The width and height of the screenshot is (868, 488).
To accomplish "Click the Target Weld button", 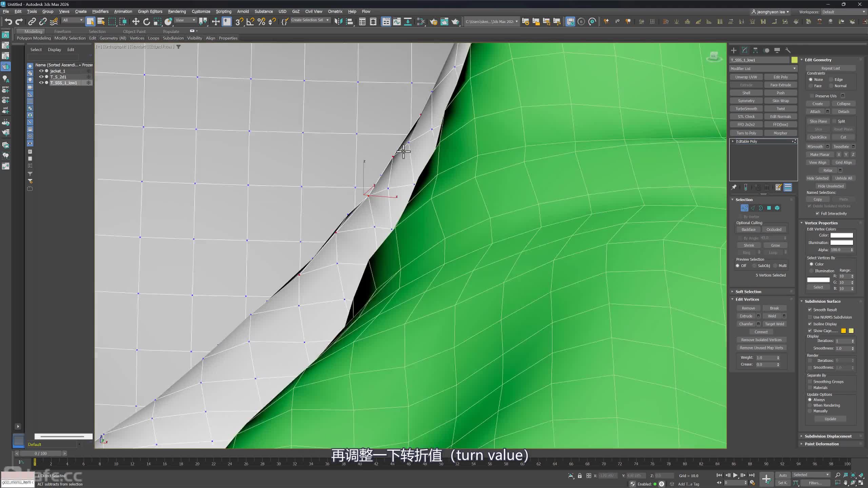I will pyautogui.click(x=774, y=324).
